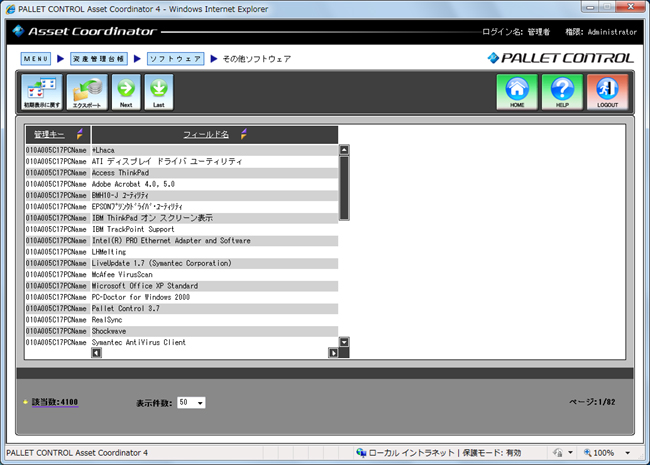This screenshot has width=650, height=465.
Task: Select the Microsoft Office XP Standard row
Action: coord(182,286)
